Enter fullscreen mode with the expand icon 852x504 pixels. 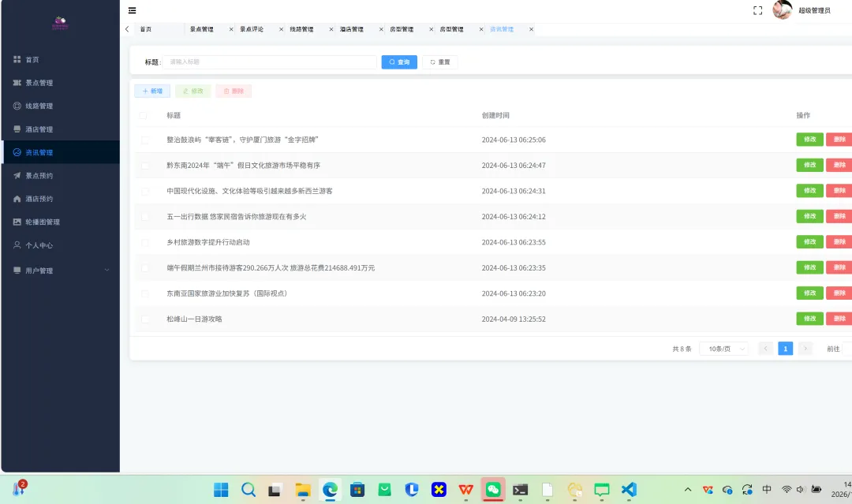[x=757, y=10]
